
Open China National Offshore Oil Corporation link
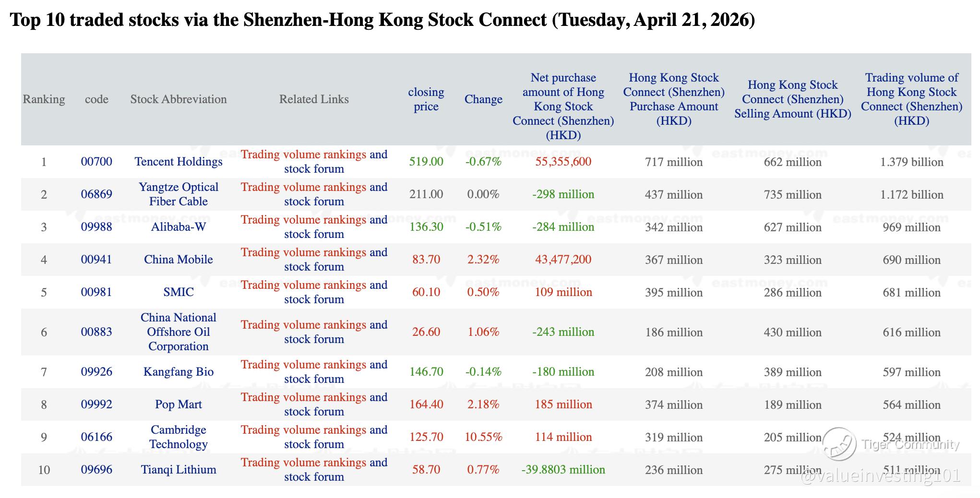click(179, 332)
